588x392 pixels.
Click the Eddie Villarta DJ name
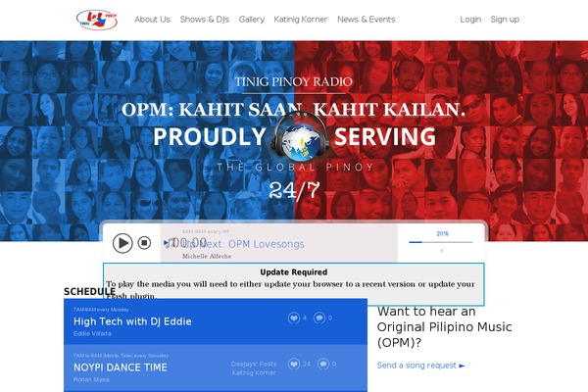coord(92,333)
